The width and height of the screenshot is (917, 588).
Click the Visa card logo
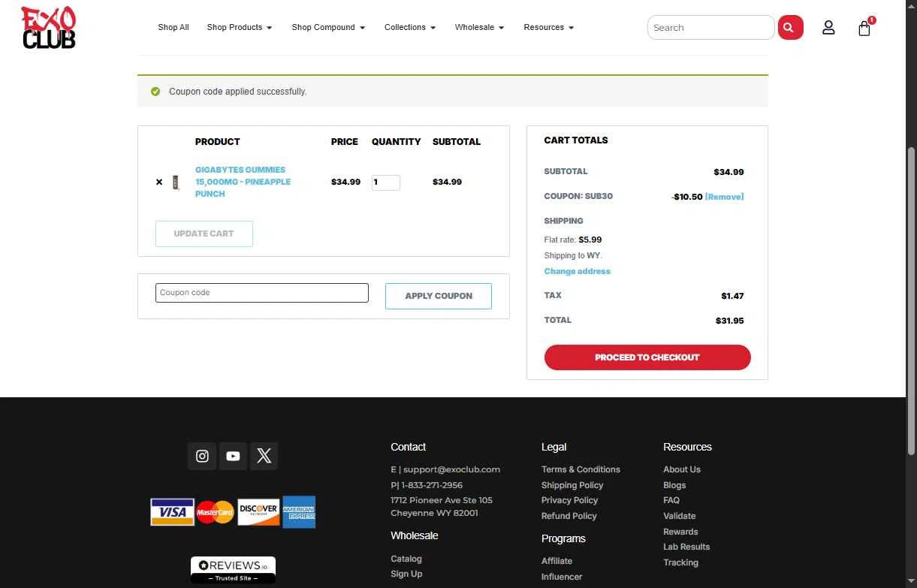coord(172,512)
